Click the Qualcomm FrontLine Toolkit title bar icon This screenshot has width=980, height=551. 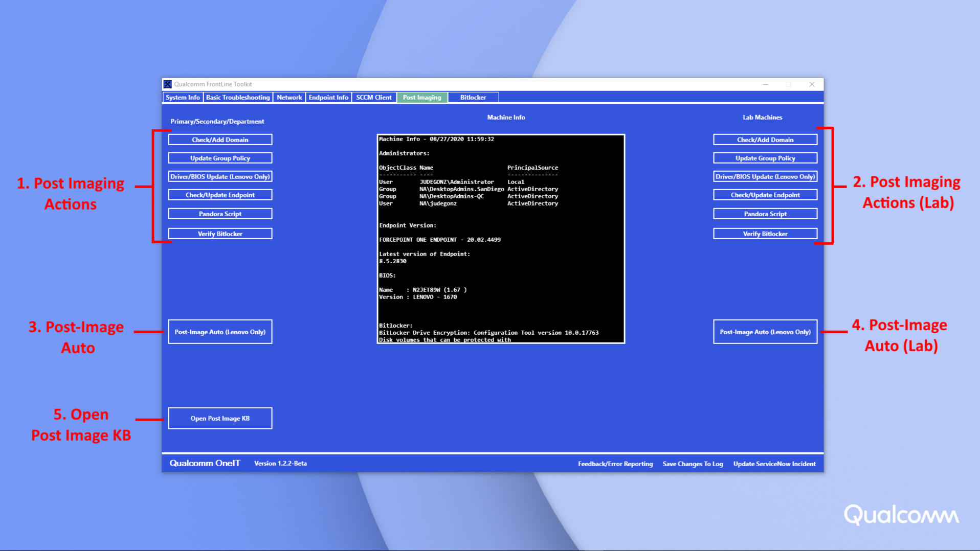pyautogui.click(x=167, y=84)
